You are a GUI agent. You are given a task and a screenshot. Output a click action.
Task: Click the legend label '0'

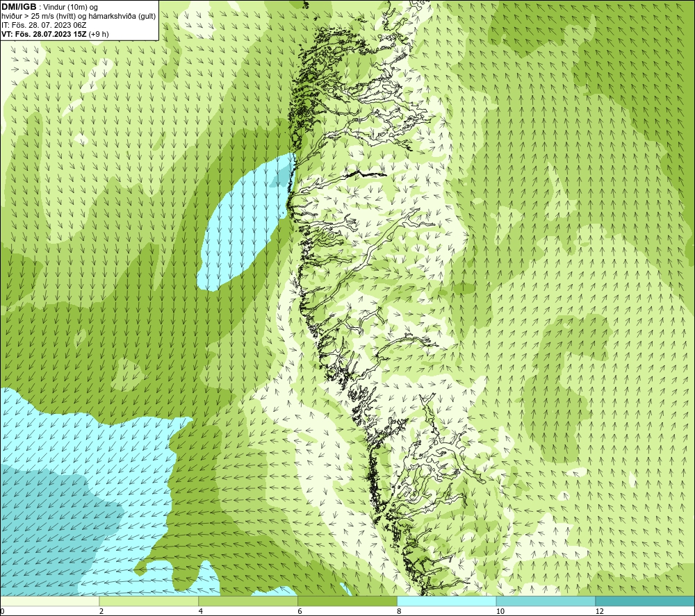coord(2,611)
